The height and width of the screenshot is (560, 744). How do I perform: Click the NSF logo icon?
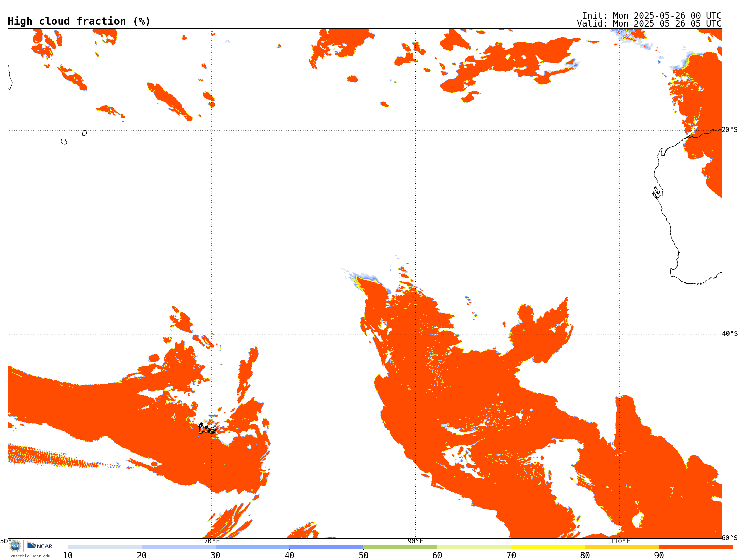pyautogui.click(x=15, y=546)
